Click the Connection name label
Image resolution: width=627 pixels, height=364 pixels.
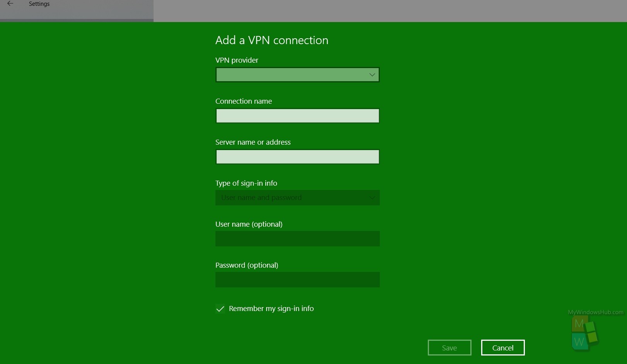(x=244, y=101)
